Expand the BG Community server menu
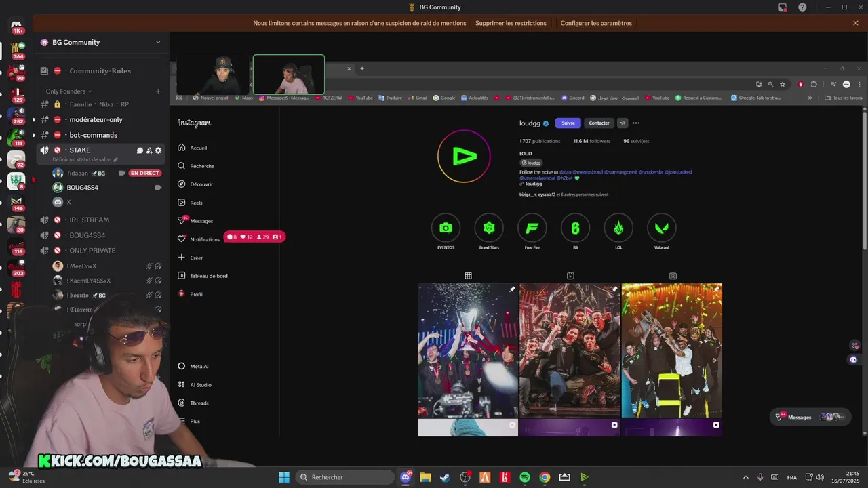The height and width of the screenshot is (488, 868). point(158,42)
